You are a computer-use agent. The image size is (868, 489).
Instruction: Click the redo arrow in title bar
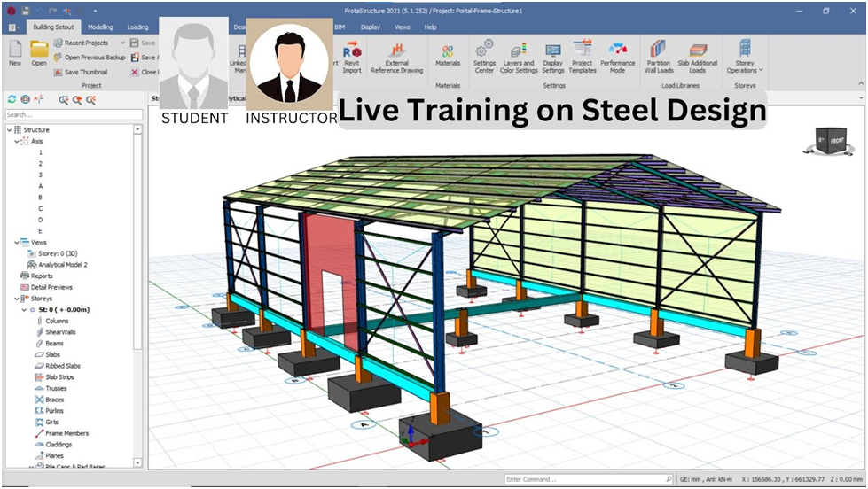[x=54, y=11]
